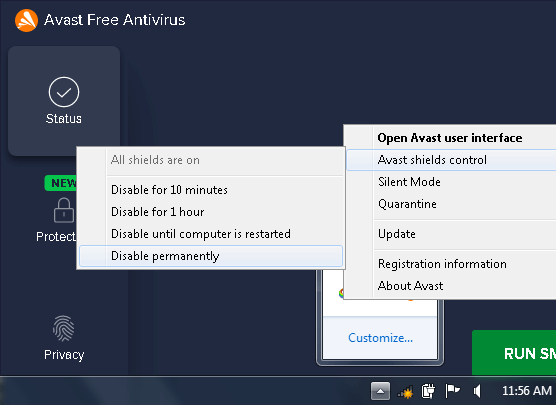Select Silent Mode in tray menu
Viewport: 556px width, 405px height.
coord(451,182)
